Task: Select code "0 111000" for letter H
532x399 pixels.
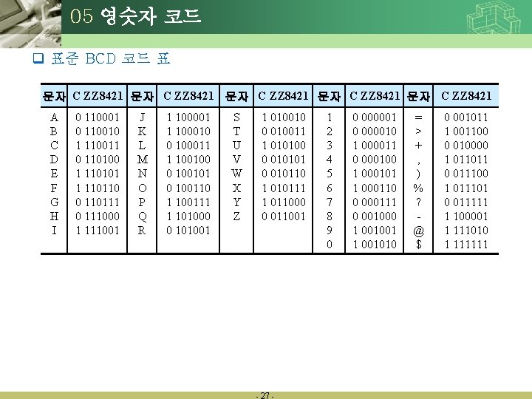Action: tap(98, 216)
